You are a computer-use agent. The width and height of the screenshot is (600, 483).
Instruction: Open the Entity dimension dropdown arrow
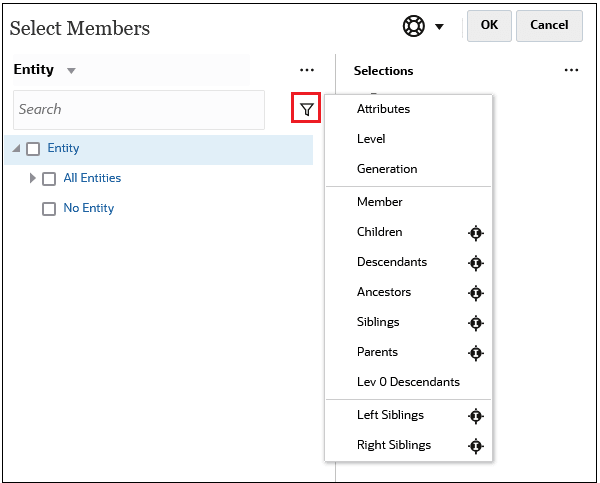click(71, 71)
